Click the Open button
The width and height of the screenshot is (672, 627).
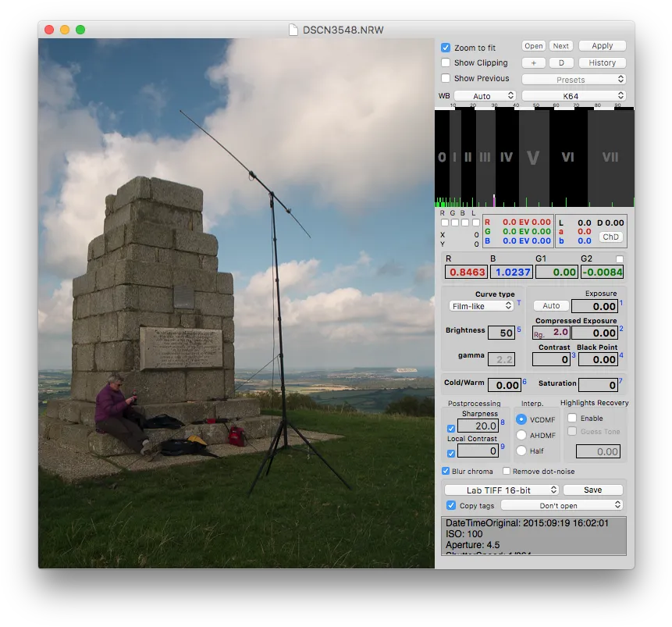534,46
